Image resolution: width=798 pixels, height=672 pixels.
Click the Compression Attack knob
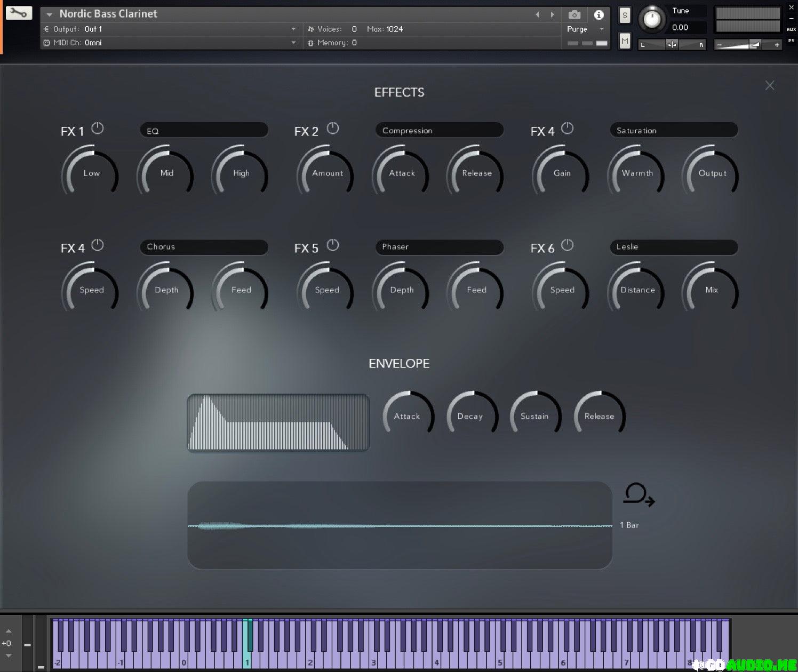pos(401,173)
